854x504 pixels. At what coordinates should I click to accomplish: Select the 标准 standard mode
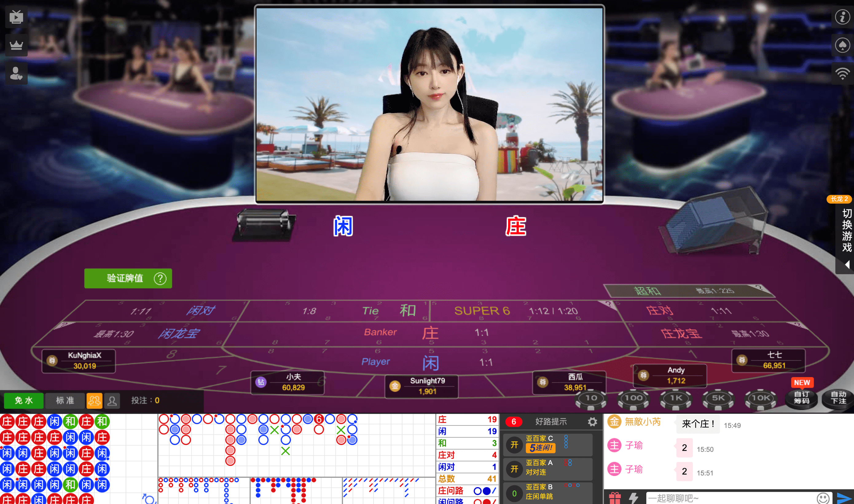pos(65,401)
